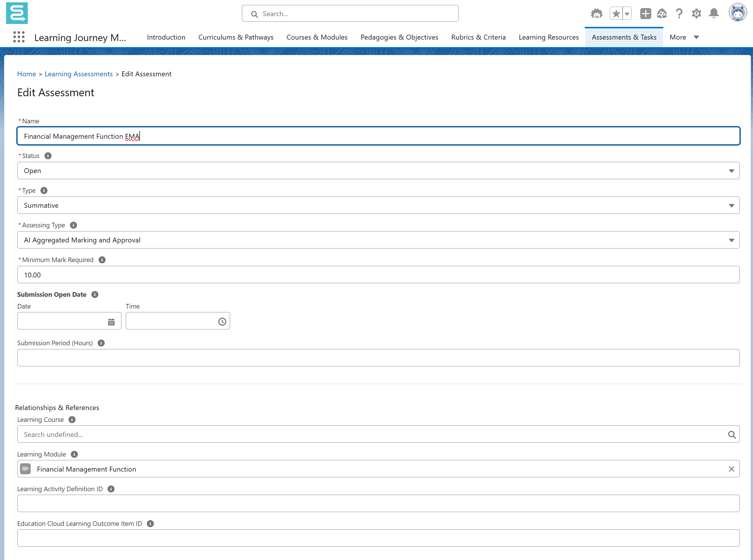Click the Learning Assessments breadcrumb link
This screenshot has height=560, width=753.
79,74
